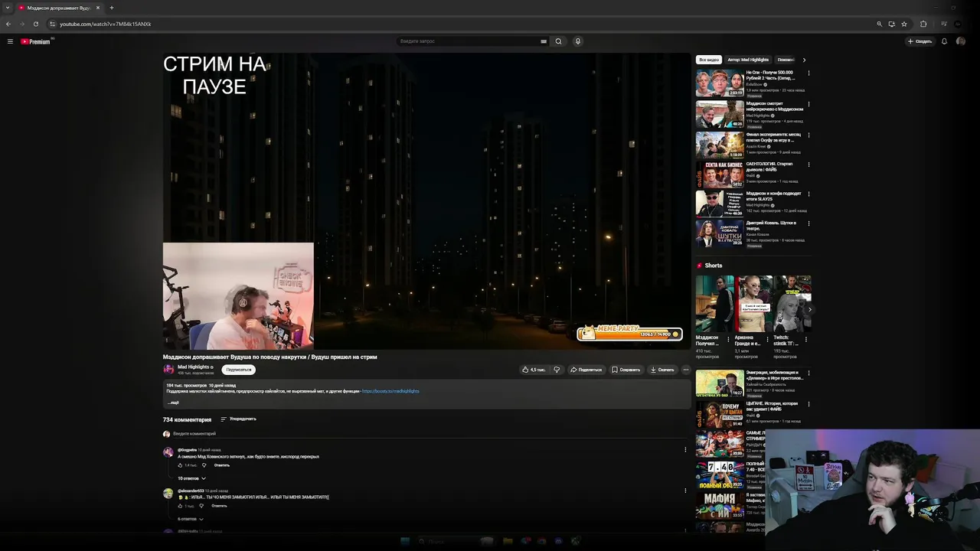Open 'Эмиграция, мобилизация' video thumbnail
Image resolution: width=980 pixels, height=551 pixels.
[x=720, y=383]
